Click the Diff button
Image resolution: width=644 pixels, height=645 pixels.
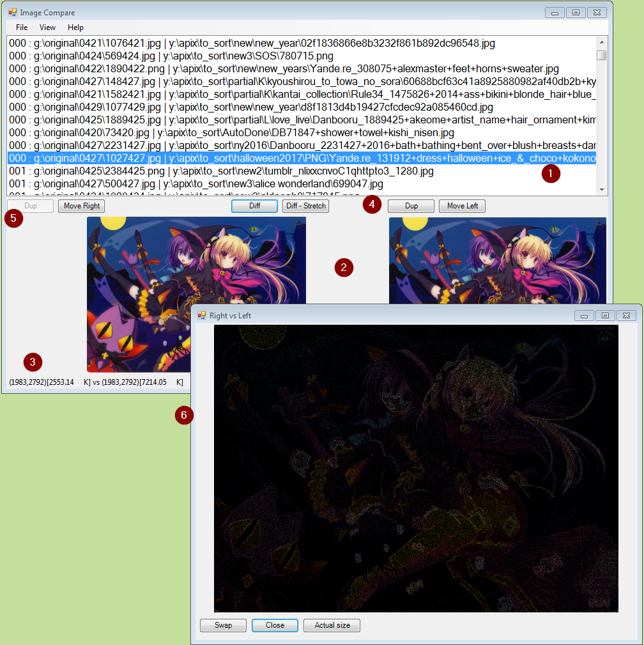tap(254, 206)
